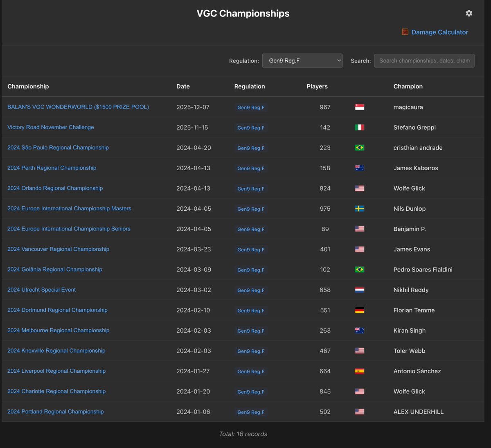Screen dimensions: 491x448
Task: Open 2024 Liverpool Regional Championship link
Action: [56, 371]
